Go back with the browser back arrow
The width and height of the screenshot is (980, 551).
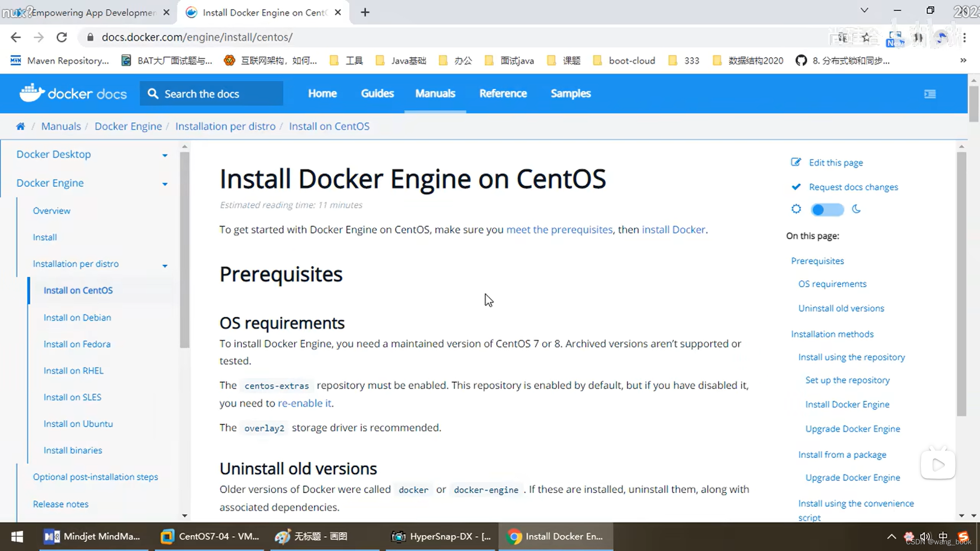[x=16, y=37]
